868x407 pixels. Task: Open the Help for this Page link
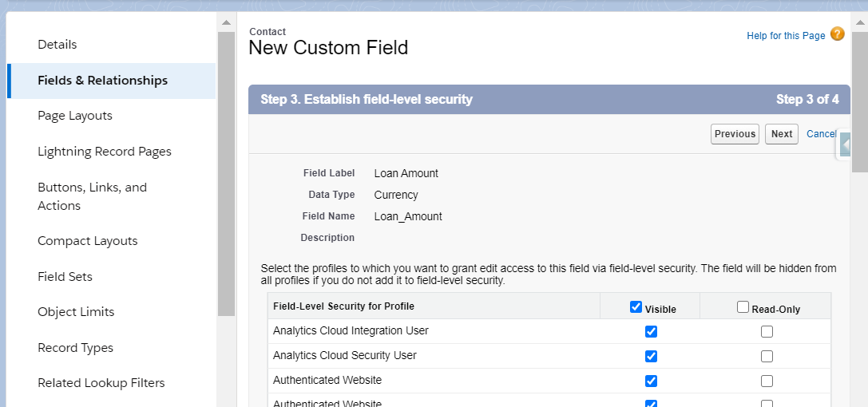click(x=786, y=35)
